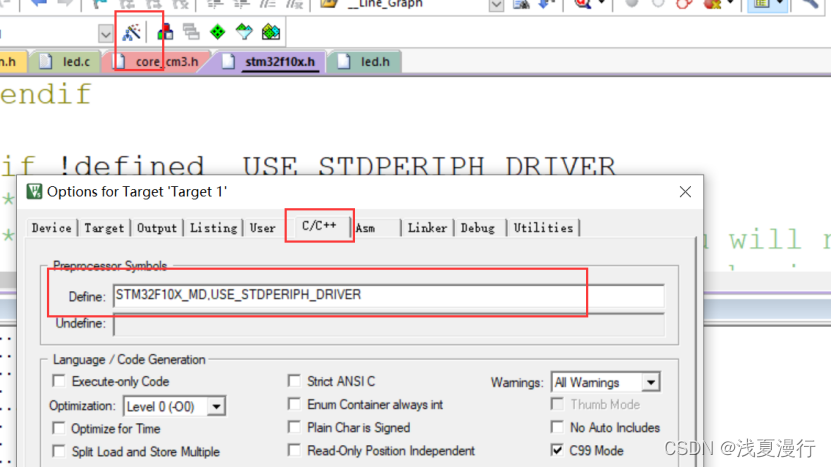
Task: Open the Debug tab in options dialog
Action: [478, 228]
